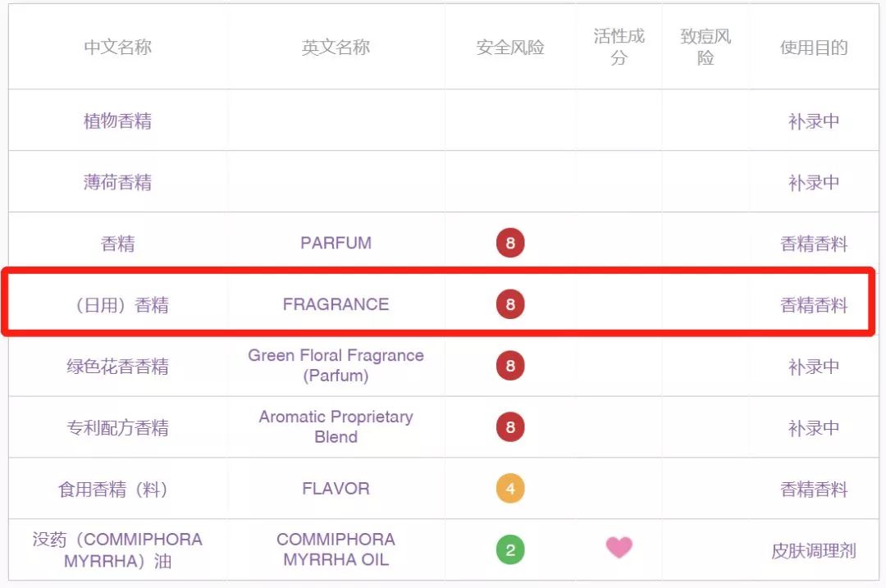Viewport: 886px width, 588px height.
Task: Open the 香精 ingredient in the PARFUM row
Action: [117, 244]
